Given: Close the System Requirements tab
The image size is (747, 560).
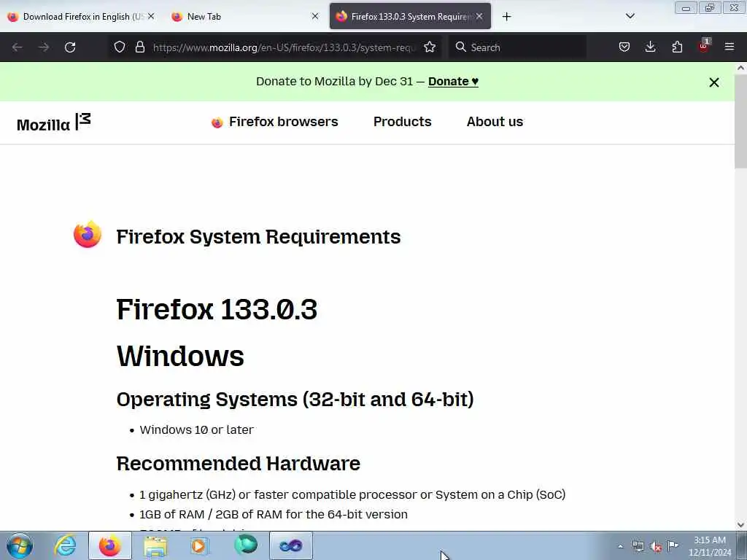Looking at the screenshot, I should 479,16.
